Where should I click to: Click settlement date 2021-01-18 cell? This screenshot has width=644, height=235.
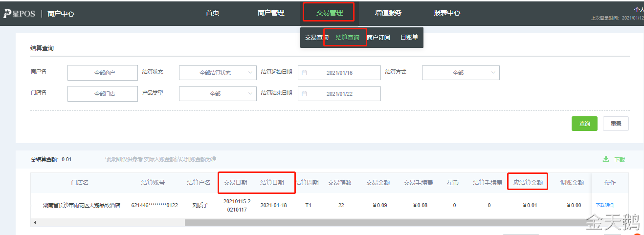(x=273, y=205)
